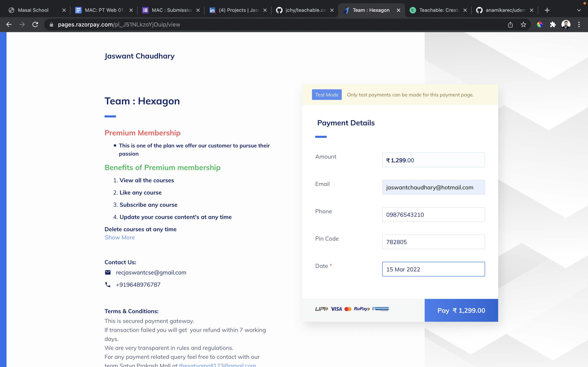The width and height of the screenshot is (588, 367).
Task: Switch to the Teachable: Create tab
Action: point(439,10)
